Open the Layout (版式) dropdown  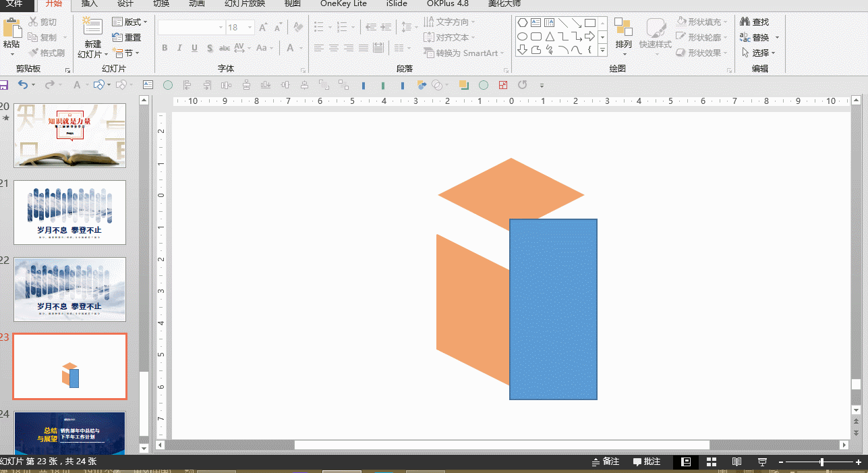(130, 22)
